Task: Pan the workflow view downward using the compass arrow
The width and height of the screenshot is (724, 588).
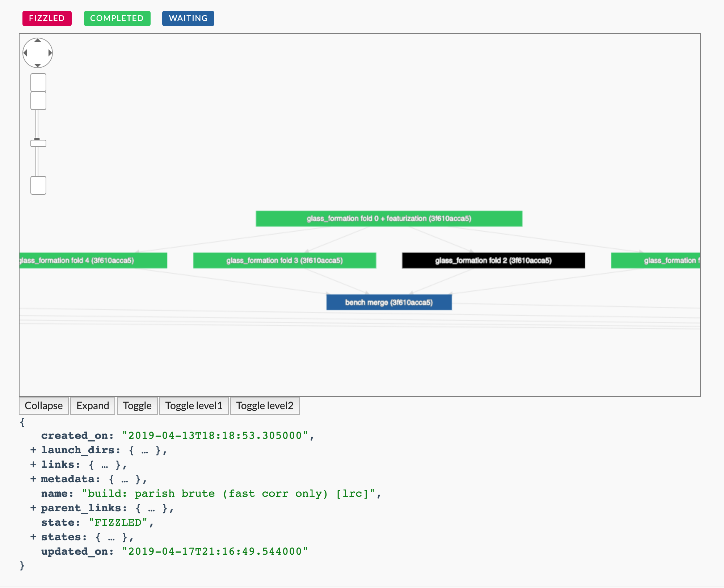Action: click(38, 65)
